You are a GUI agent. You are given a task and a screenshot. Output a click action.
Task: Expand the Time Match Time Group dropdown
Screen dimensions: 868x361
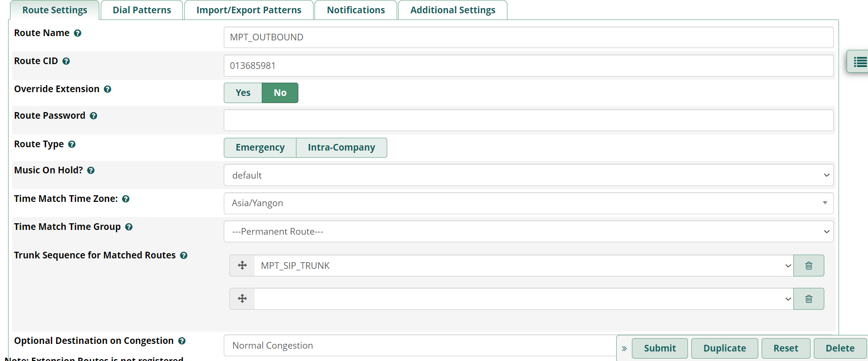click(528, 231)
